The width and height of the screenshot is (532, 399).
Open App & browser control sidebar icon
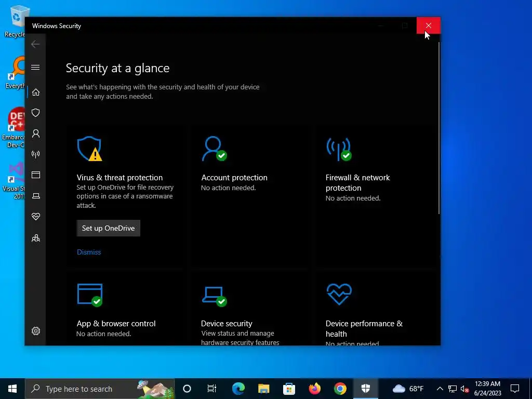(36, 175)
